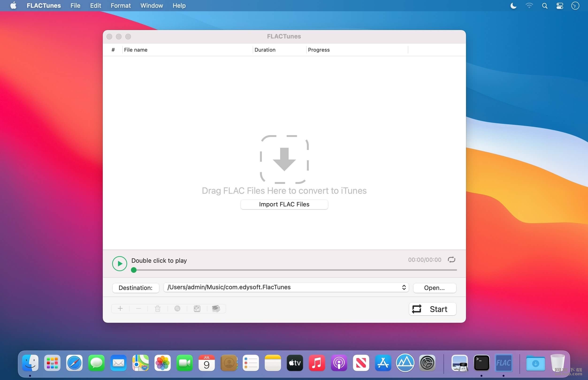Open the Wi-Fi status menu
The image size is (588, 380).
529,5
